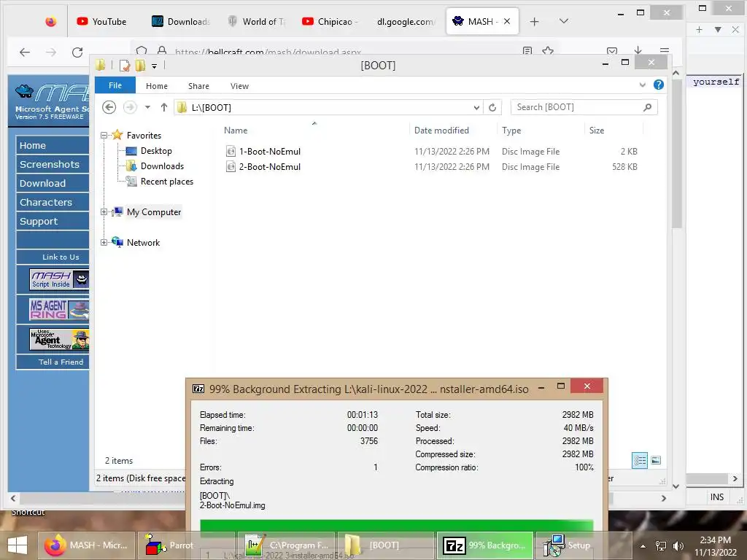This screenshot has width=747, height=560.
Task: Click the search magnifier icon
Action: (647, 107)
